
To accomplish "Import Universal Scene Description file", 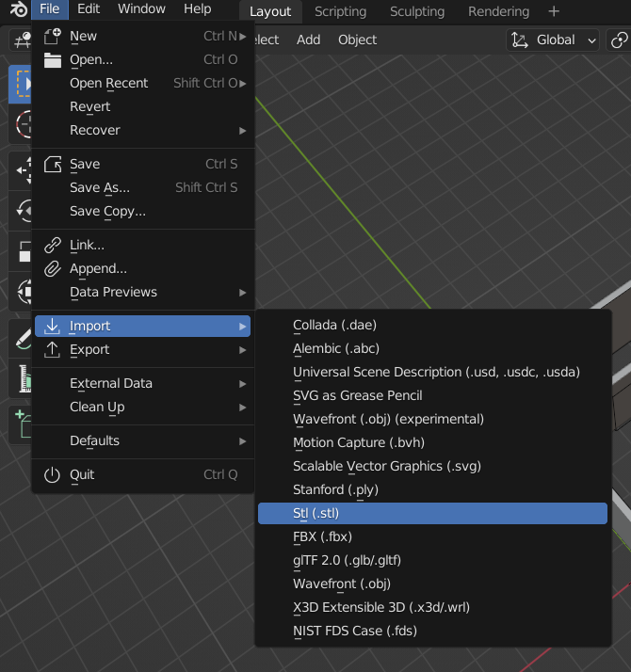I will pyautogui.click(x=432, y=373).
